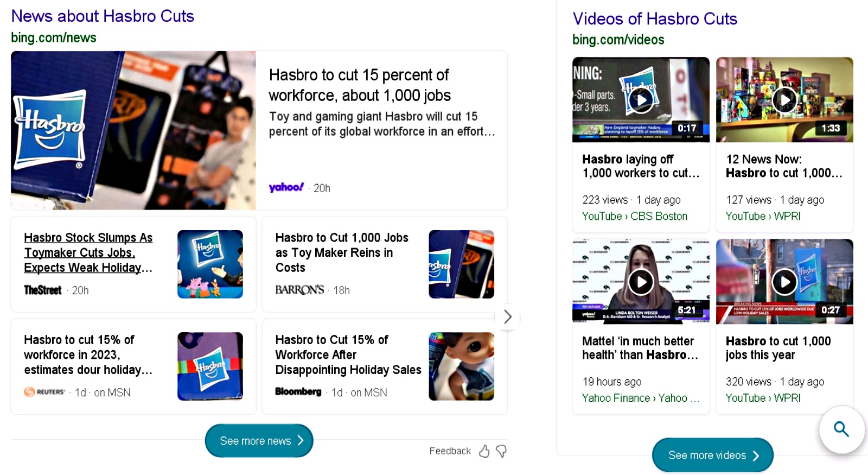
Task: Play the 12 News Now Hasbro video
Action: [x=784, y=100]
